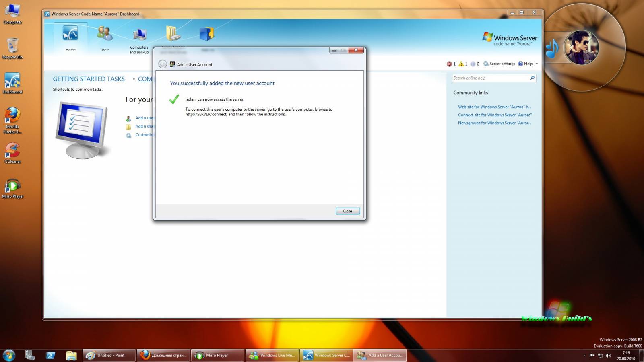The width and height of the screenshot is (644, 362).
Task: Open the Add-ins cube icon in the Dashboard
Action: point(207,34)
